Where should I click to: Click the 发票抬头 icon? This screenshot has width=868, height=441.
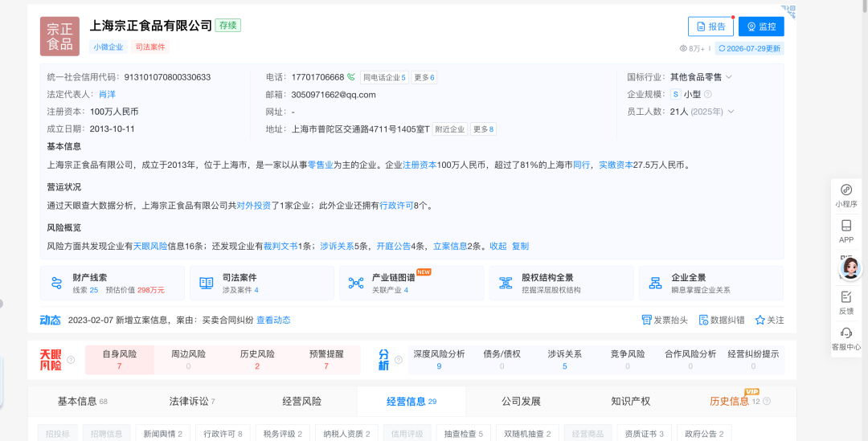click(x=646, y=320)
